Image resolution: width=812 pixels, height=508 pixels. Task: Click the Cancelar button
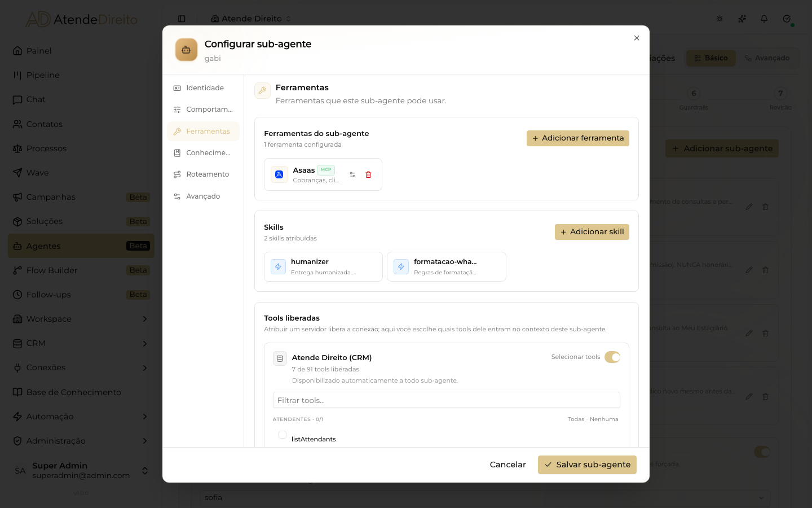coord(507,465)
